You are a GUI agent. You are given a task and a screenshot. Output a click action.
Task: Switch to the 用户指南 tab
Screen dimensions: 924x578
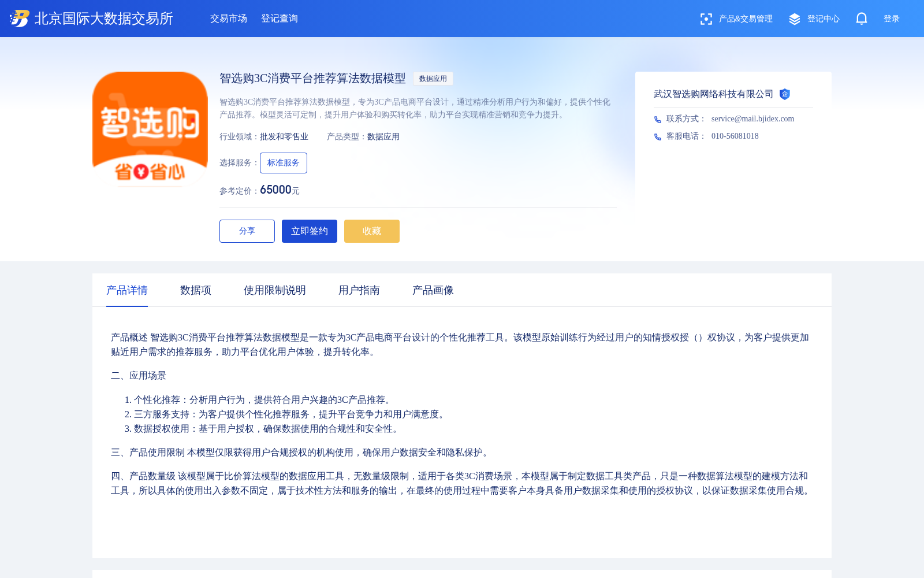(x=359, y=290)
